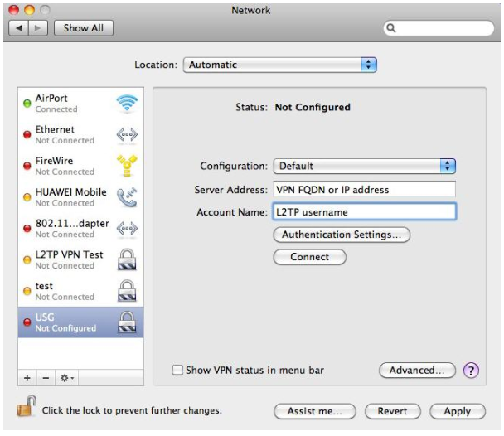Open the purple help question mark
This screenshot has height=436, width=504.
[x=472, y=371]
